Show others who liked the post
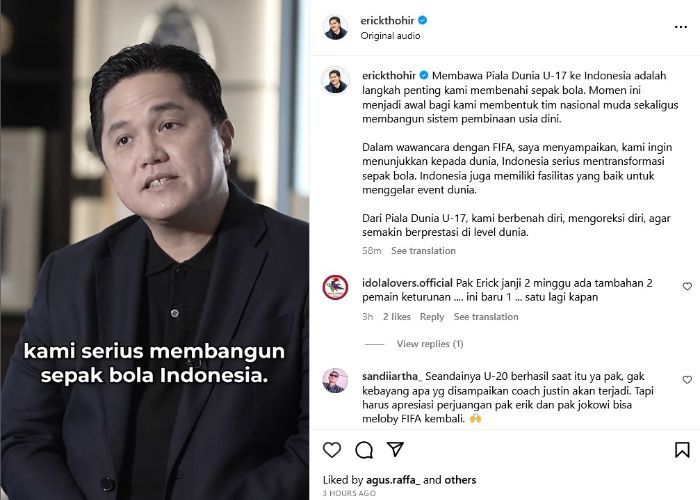The image size is (700, 500). 460,480
